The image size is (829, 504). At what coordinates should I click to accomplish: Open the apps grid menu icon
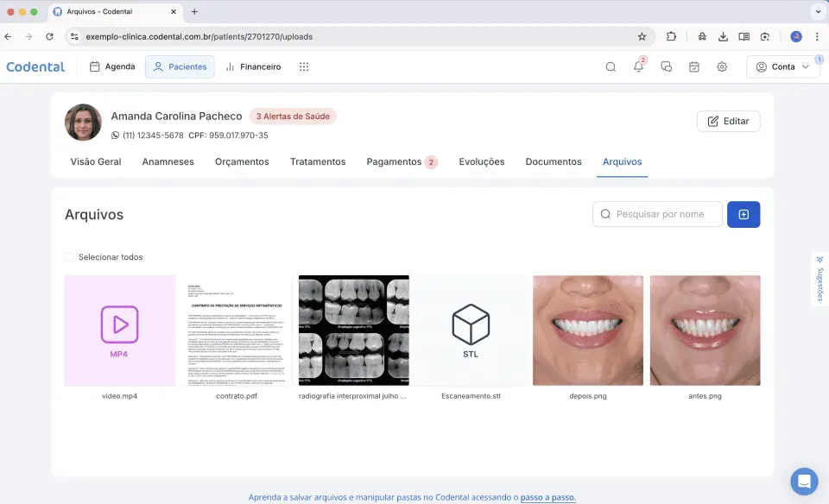303,66
